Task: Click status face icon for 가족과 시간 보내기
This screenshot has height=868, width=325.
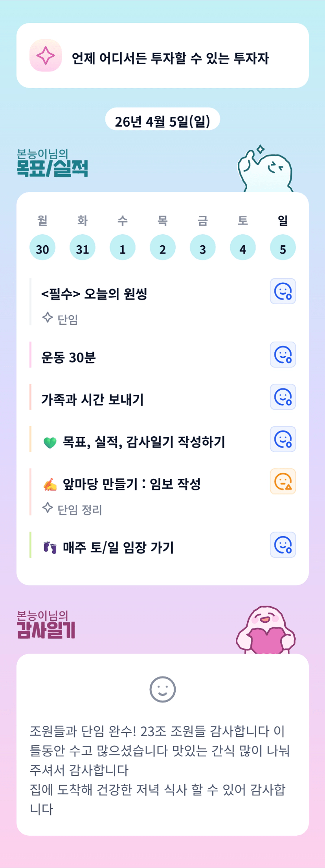Action: (x=283, y=397)
